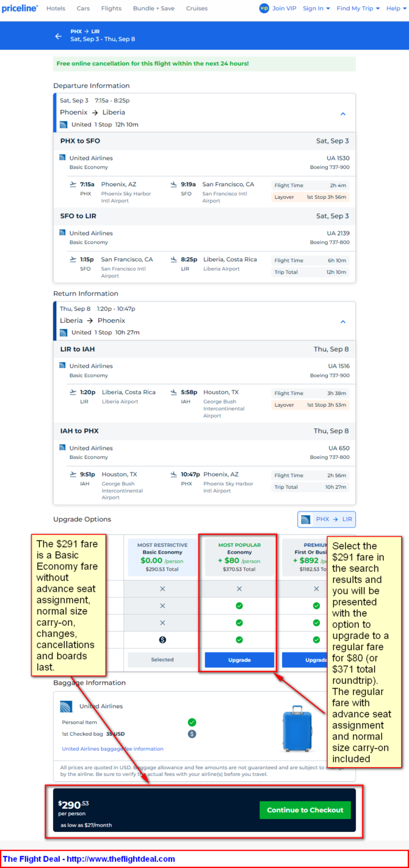Screen dimensions: 409x868
Task: Click landing plane icon at 9:19a SFO
Action: pyautogui.click(x=174, y=184)
